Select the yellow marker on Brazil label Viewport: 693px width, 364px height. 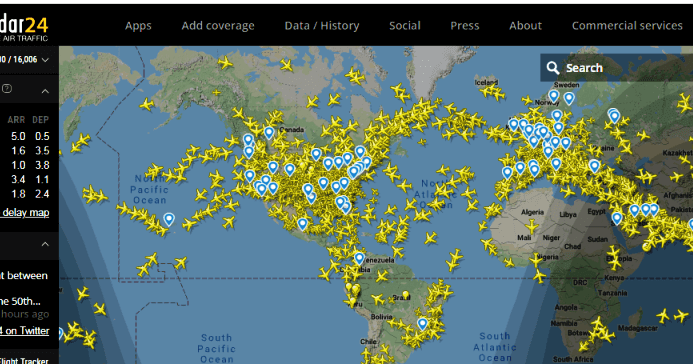pos(405,294)
